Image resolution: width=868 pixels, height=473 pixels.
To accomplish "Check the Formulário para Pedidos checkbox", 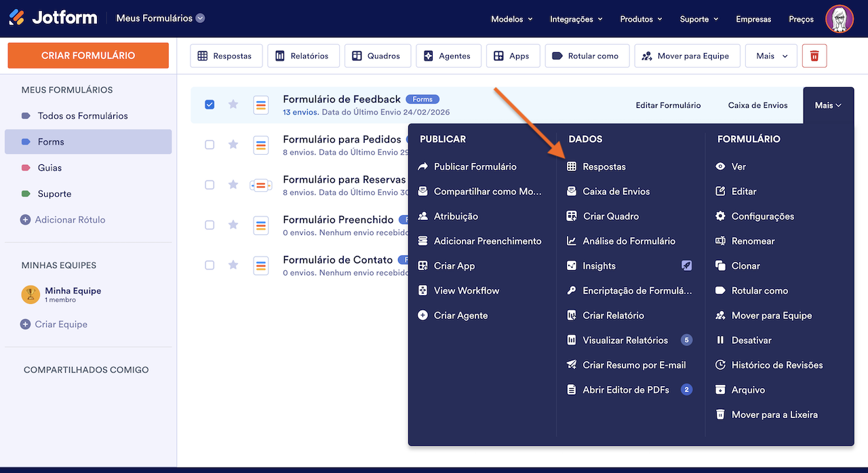I will [x=210, y=145].
